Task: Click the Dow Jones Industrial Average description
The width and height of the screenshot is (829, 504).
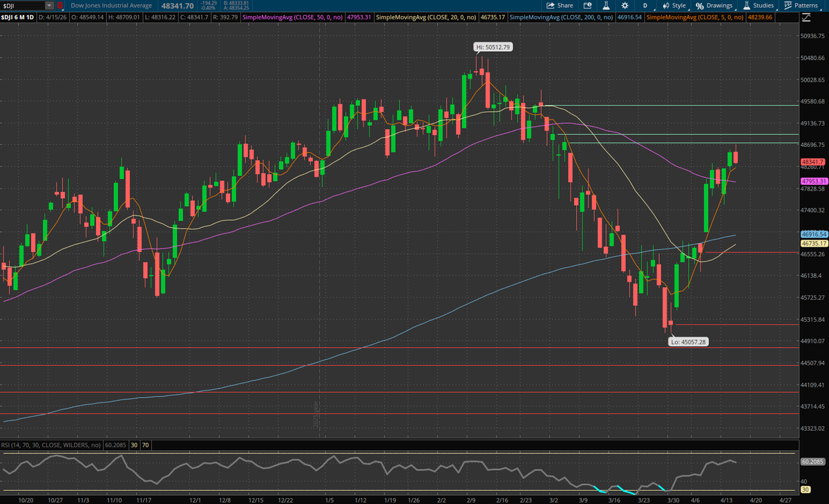Action: 111,6
